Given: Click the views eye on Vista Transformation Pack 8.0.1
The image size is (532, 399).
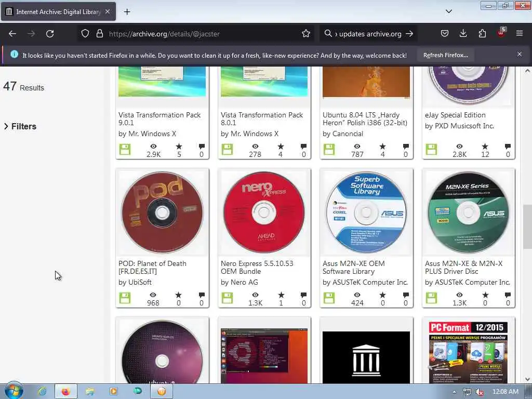Looking at the screenshot, I should coord(255,146).
